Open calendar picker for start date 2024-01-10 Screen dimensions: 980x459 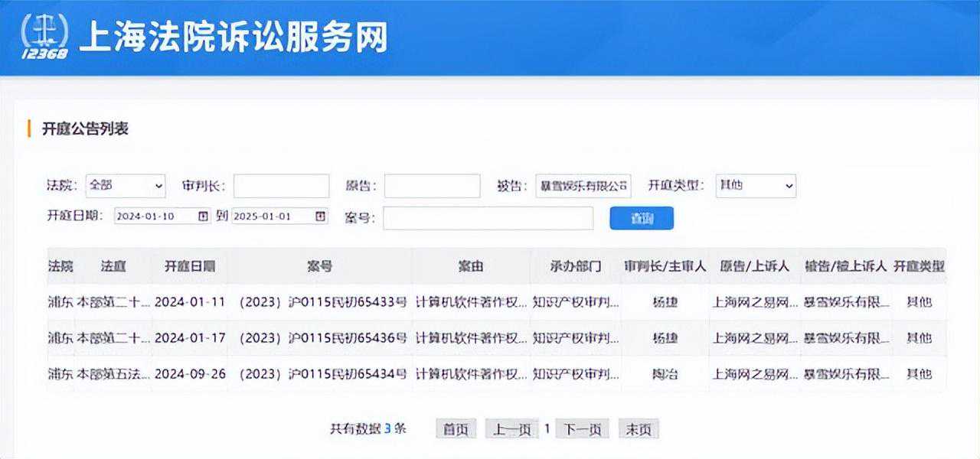(203, 216)
